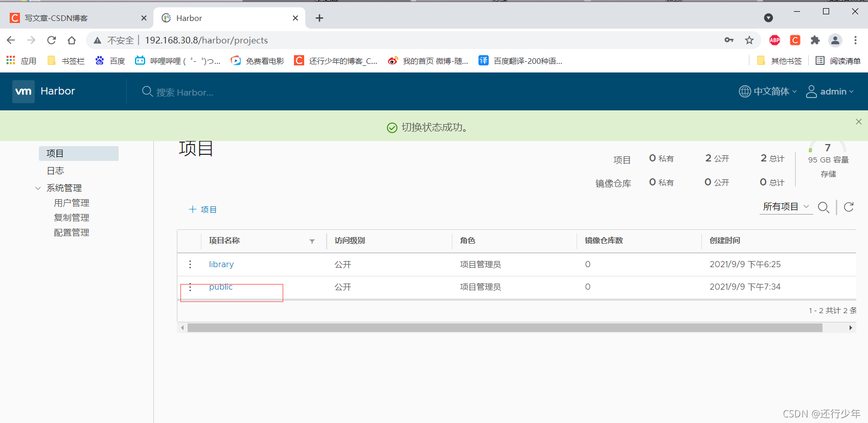Click the filter icon in project name column

point(312,241)
